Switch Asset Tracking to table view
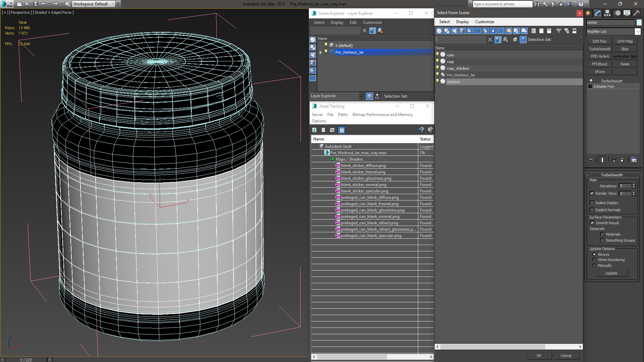This screenshot has width=644, height=362. (x=341, y=130)
